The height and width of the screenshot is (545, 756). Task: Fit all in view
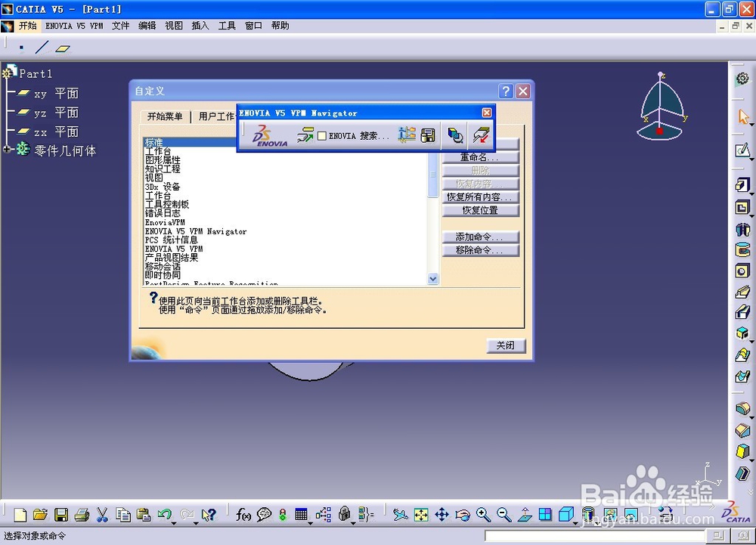(x=421, y=515)
